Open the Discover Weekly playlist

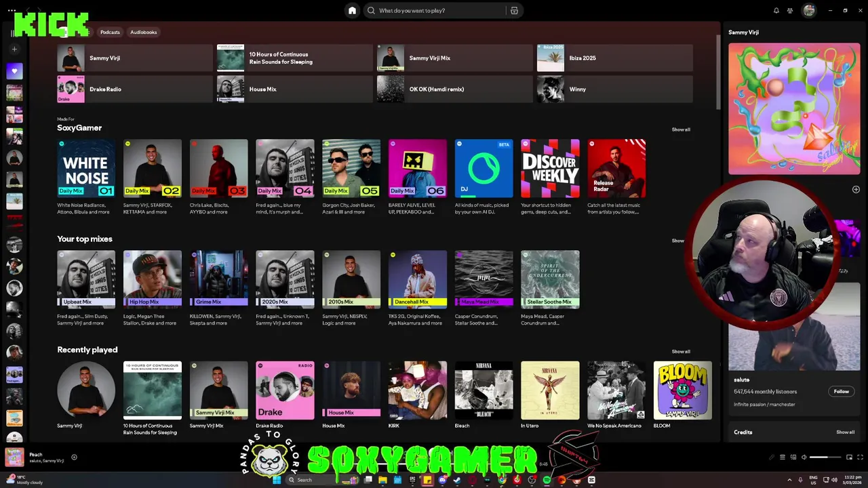550,168
